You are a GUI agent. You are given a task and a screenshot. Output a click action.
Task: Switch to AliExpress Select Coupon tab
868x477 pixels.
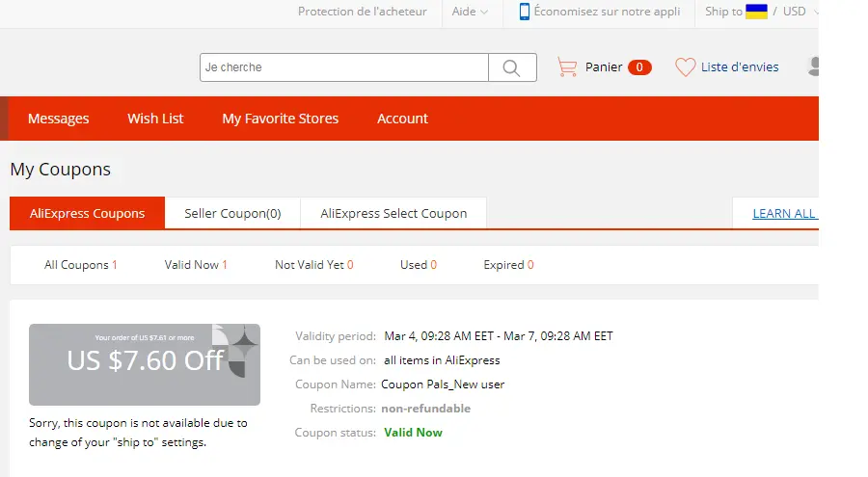[393, 213]
